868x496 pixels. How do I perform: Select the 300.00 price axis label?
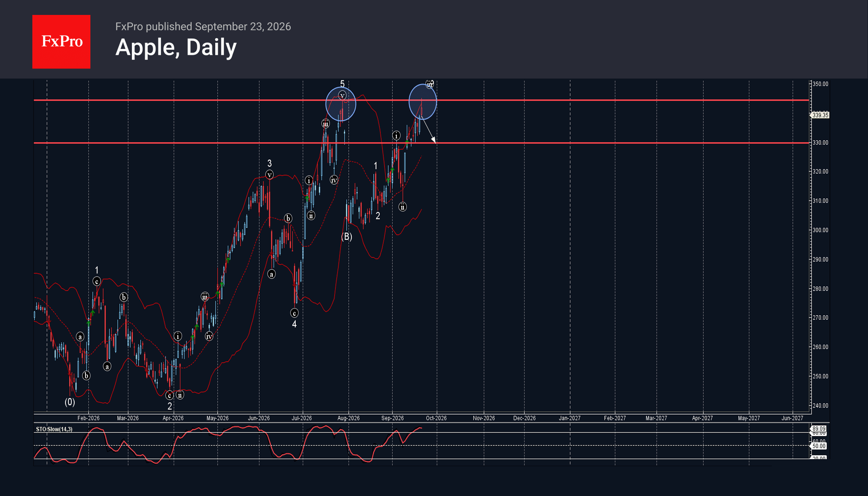point(820,230)
